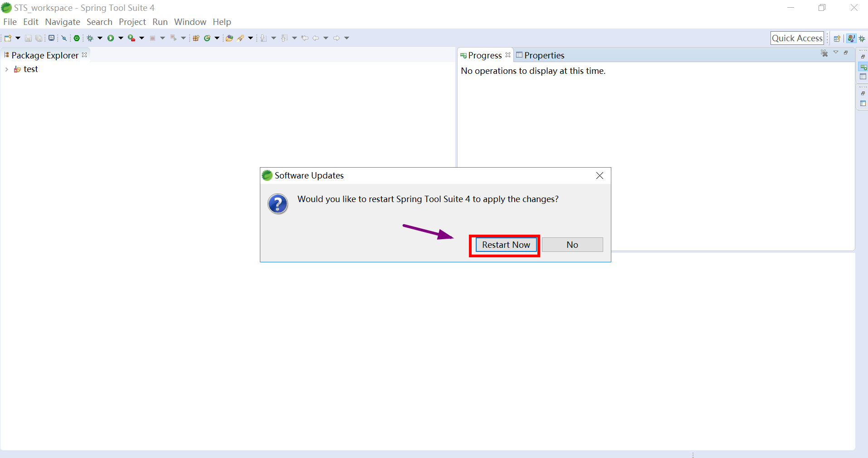Select the Progress tab
The height and width of the screenshot is (458, 868).
point(485,55)
